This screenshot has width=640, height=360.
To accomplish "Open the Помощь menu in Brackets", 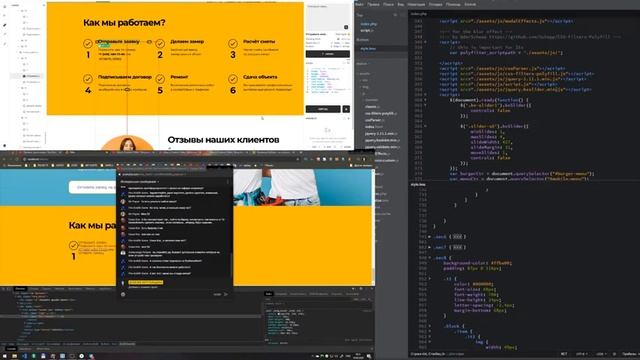I will (453, 4).
